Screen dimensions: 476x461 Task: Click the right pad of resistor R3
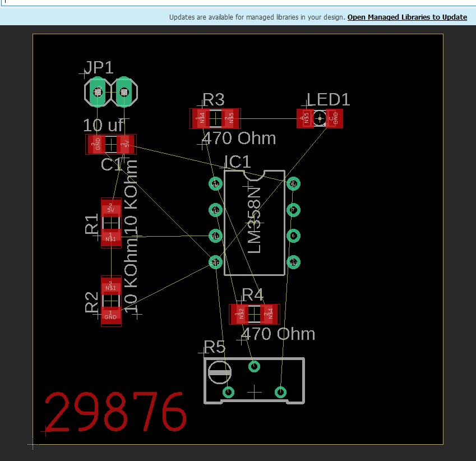(x=229, y=118)
